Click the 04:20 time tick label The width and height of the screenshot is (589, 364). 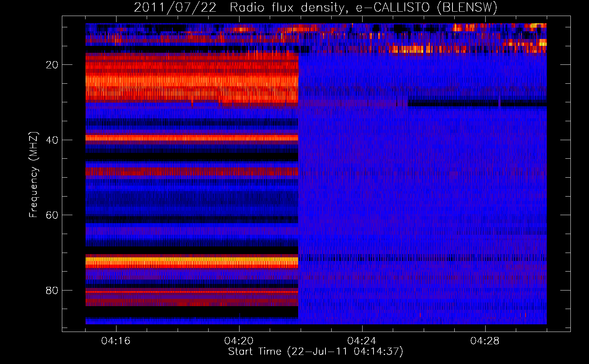pyautogui.click(x=239, y=341)
